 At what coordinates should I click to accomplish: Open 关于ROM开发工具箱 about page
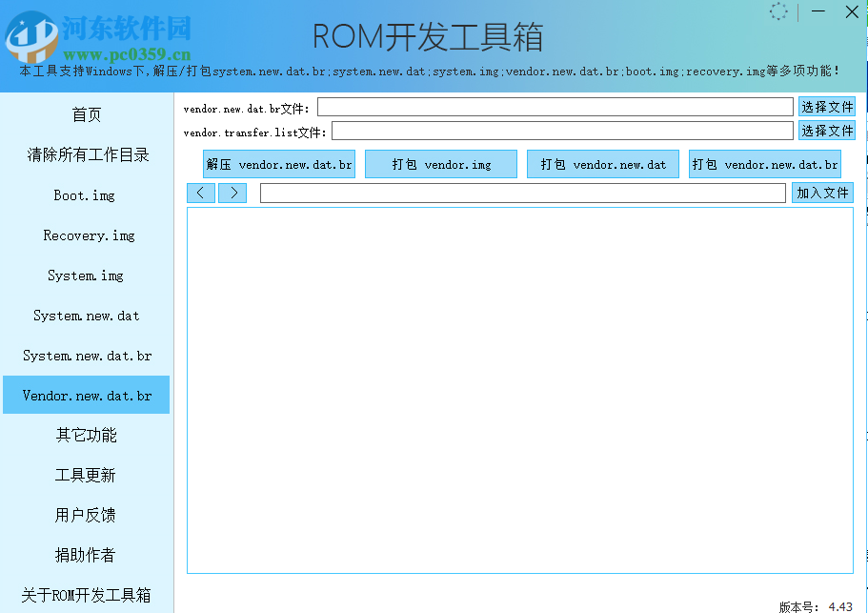86,594
